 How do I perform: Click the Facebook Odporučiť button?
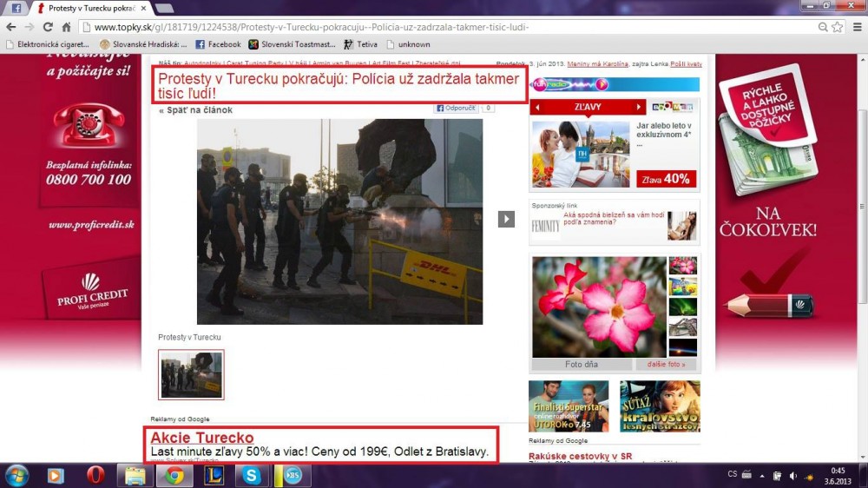[x=456, y=108]
